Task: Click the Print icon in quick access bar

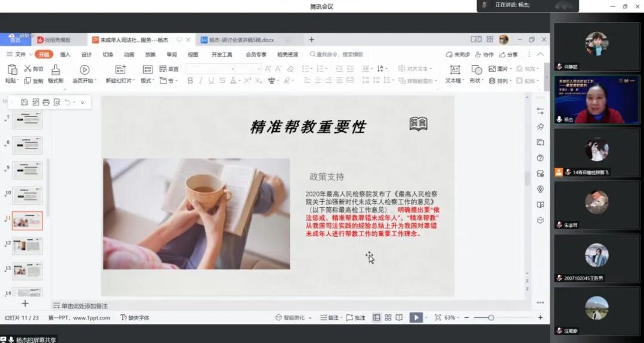Action: [46, 102]
